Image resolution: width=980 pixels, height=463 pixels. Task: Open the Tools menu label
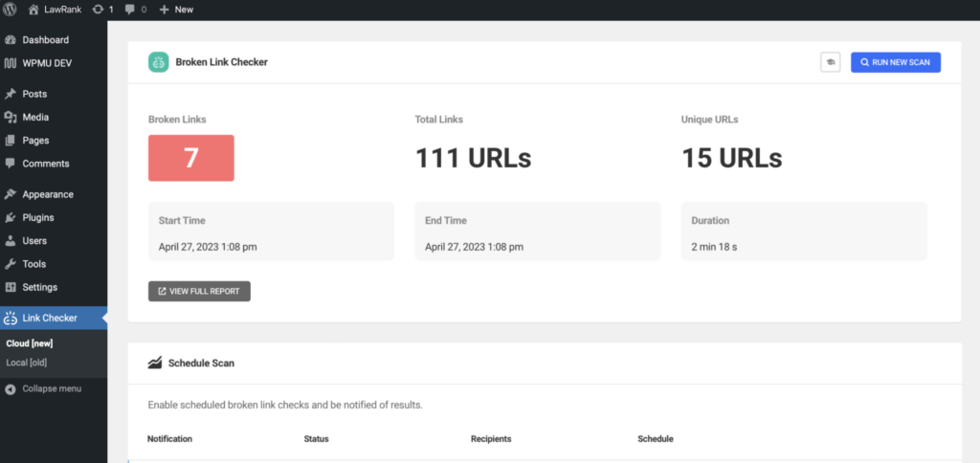coord(34,264)
